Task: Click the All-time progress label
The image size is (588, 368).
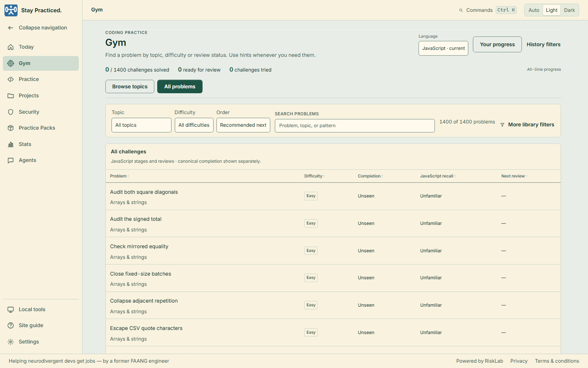Action: (x=544, y=70)
